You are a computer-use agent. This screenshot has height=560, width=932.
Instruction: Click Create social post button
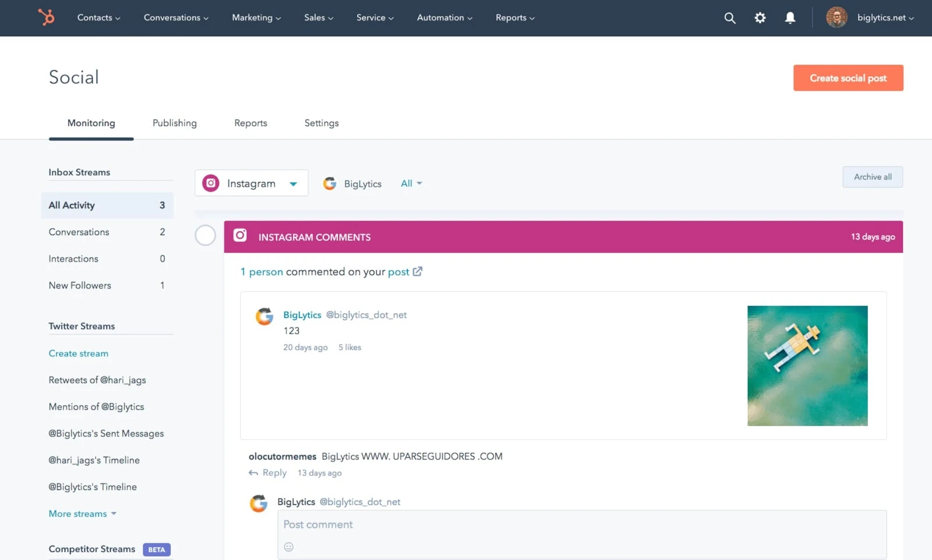tap(848, 78)
